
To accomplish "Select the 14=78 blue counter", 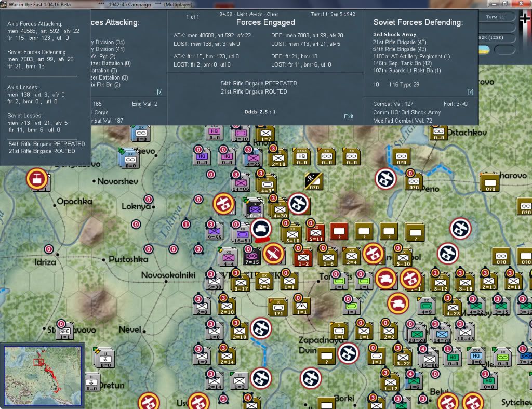I will (442, 334).
